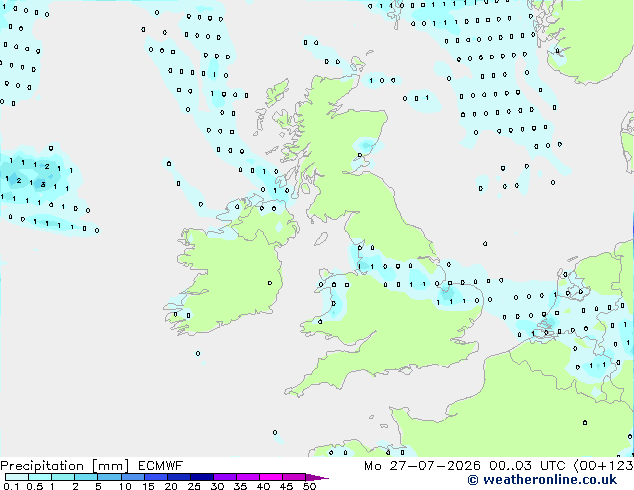Select the 40–45 mm magenta legend swatch
Viewport: 634px width, 490px height.
271,477
